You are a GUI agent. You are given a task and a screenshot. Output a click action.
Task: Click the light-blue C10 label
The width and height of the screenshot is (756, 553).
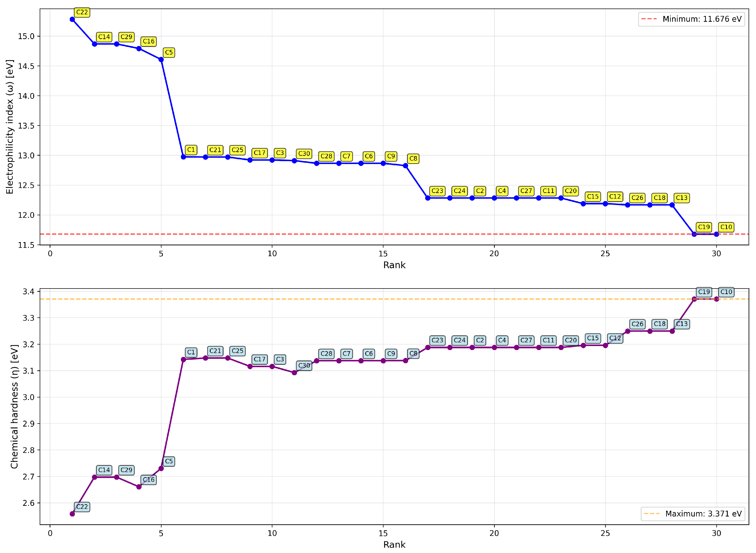(x=726, y=292)
